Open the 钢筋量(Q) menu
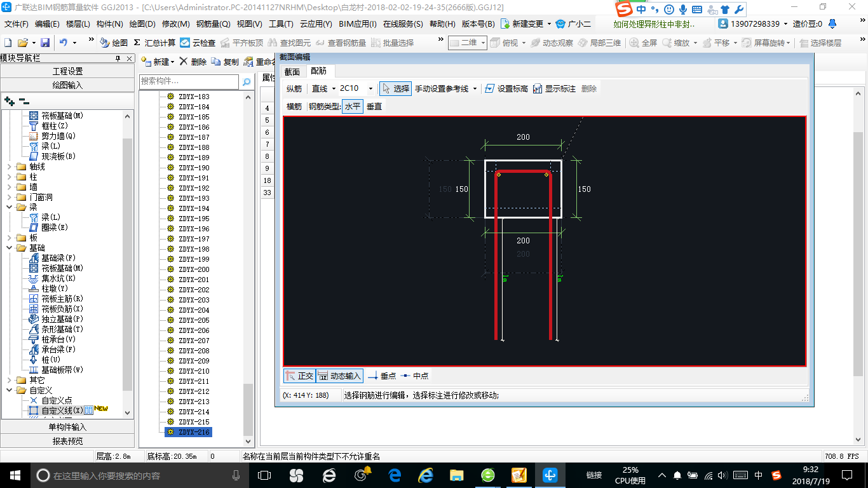 [213, 24]
